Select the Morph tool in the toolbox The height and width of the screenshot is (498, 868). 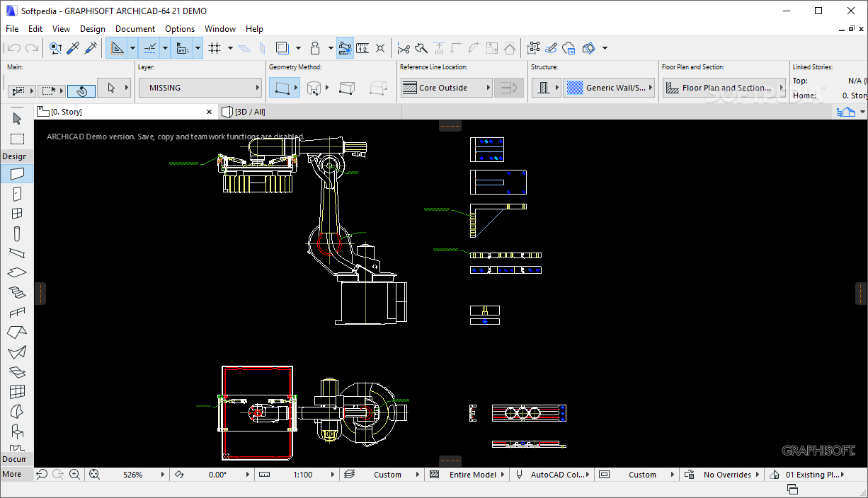point(18,411)
